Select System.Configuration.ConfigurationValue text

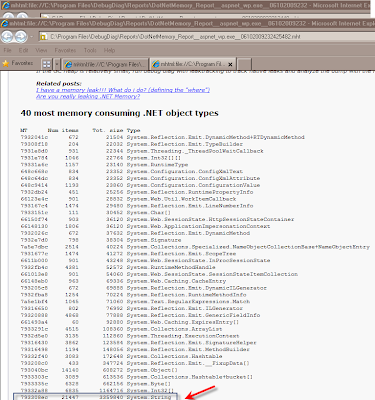pyautogui.click(x=193, y=185)
